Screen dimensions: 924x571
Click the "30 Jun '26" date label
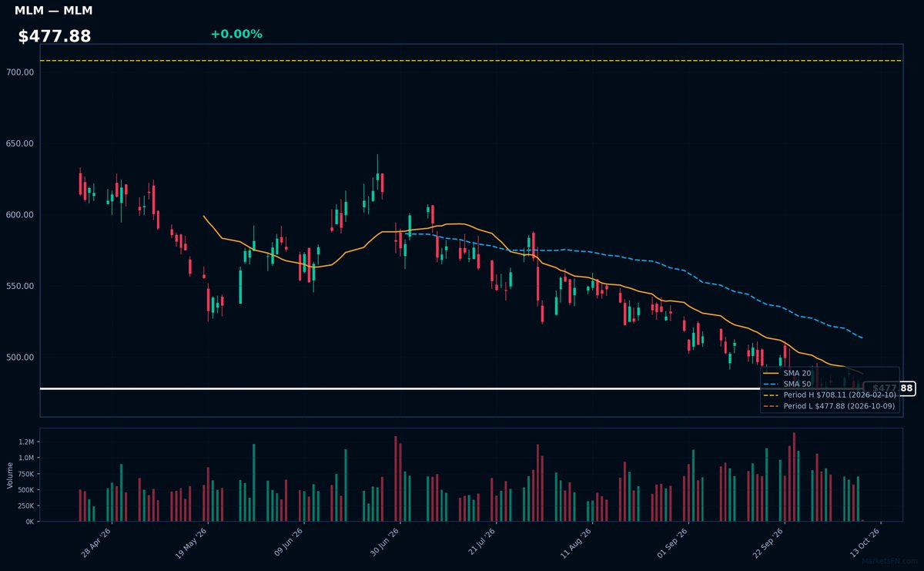[x=385, y=542]
